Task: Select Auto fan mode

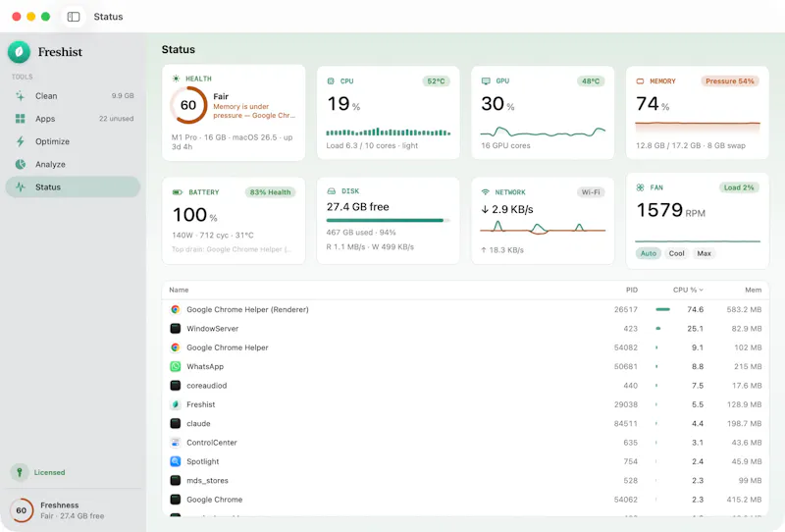Action: (649, 253)
